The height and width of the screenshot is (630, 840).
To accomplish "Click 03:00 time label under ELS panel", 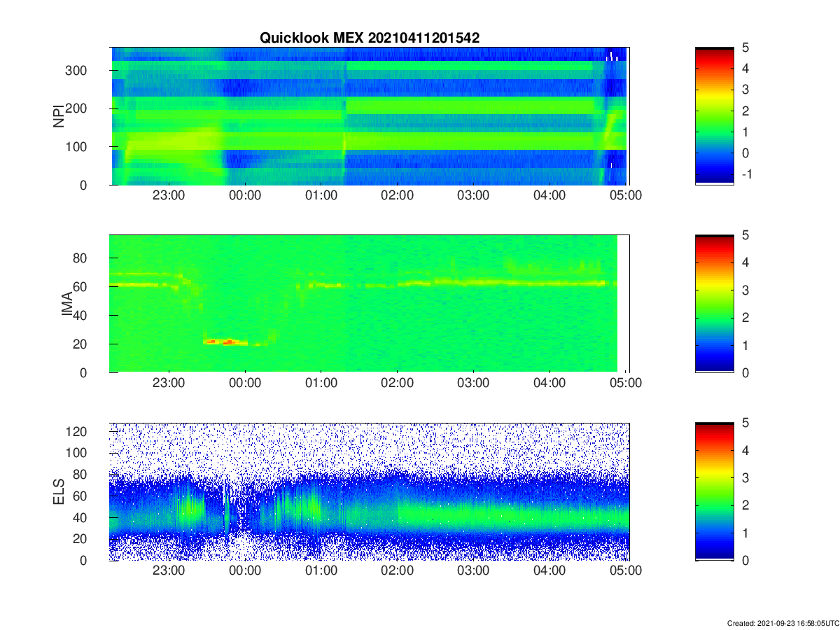I will [x=473, y=571].
